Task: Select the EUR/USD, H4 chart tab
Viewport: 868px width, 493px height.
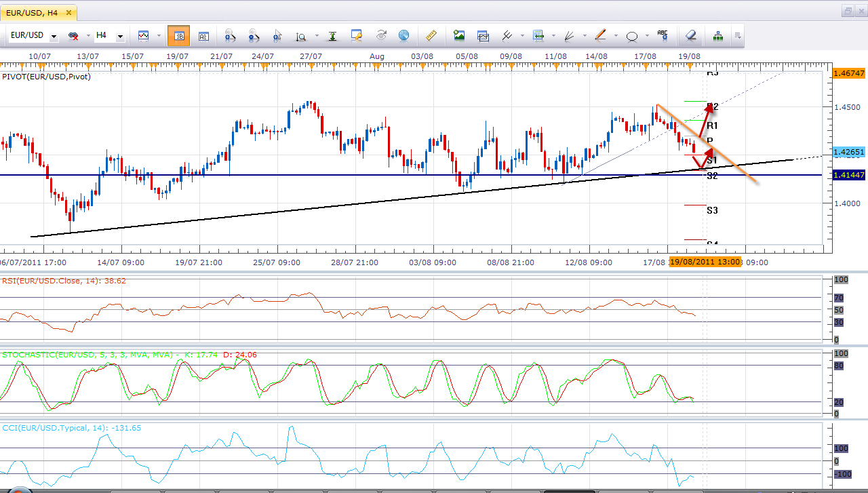Action: click(x=33, y=12)
